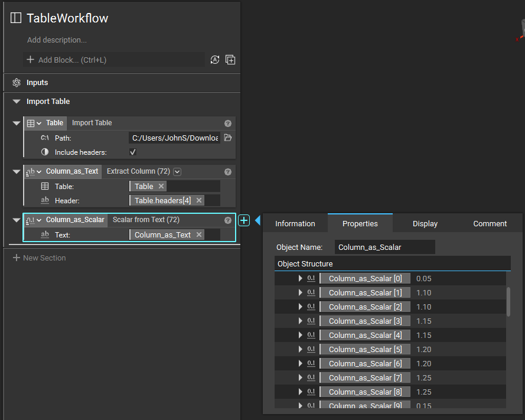Expand Column_as_Scalar [7] row
This screenshot has width=525, height=420.
301,377
